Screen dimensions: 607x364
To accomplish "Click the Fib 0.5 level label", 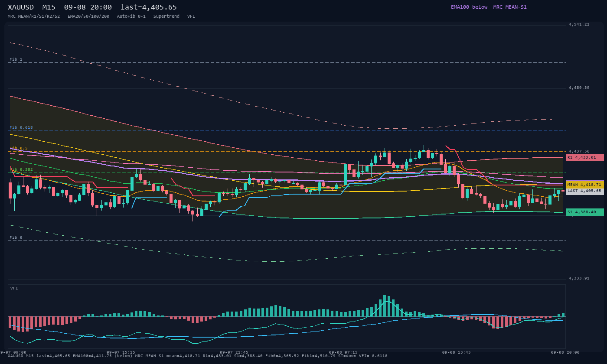I will click(x=19, y=148).
